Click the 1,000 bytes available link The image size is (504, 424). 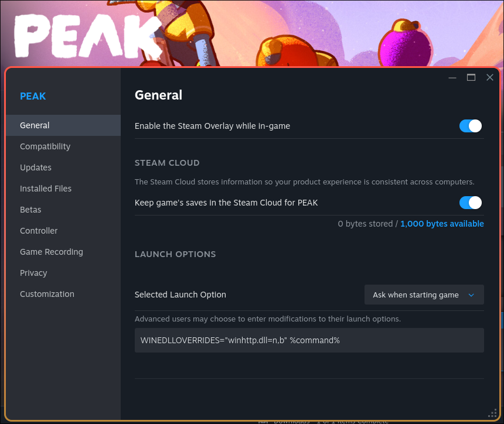(x=442, y=224)
